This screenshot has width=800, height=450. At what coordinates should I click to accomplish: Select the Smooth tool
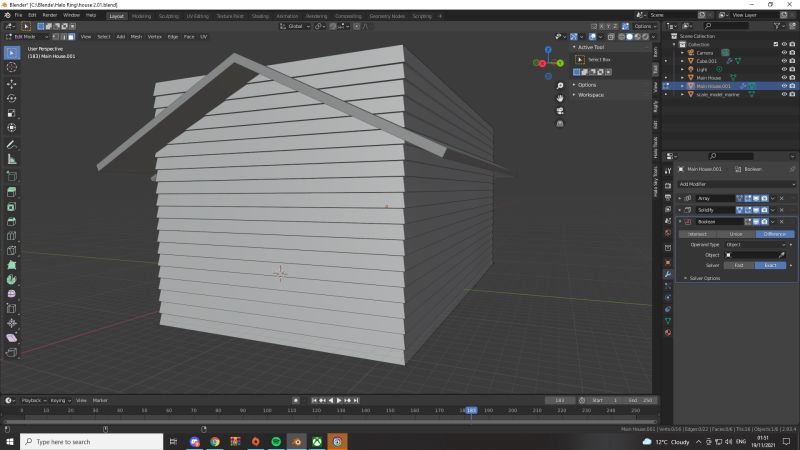(12, 294)
